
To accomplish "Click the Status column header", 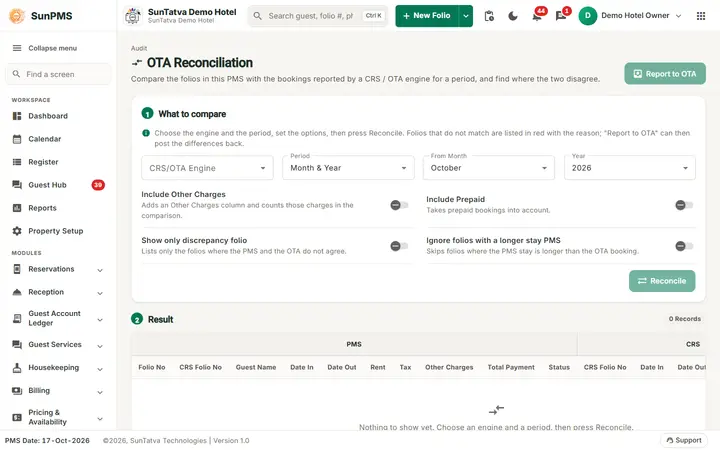I will tap(559, 367).
